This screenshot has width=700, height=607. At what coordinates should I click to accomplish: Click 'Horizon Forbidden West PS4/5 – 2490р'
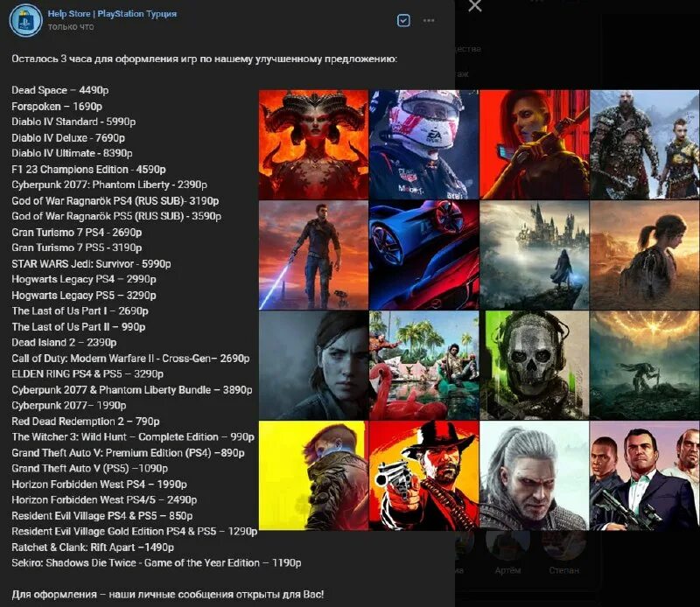click(104, 500)
